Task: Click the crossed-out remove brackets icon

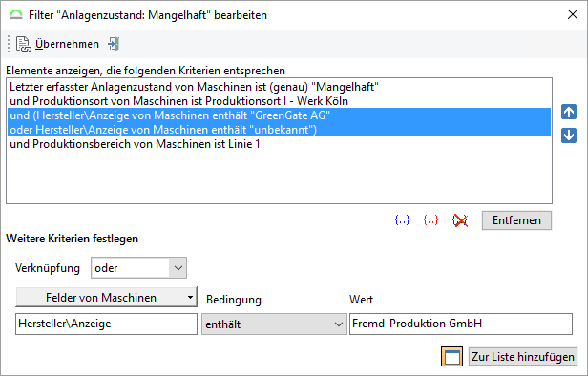Action: point(460,220)
